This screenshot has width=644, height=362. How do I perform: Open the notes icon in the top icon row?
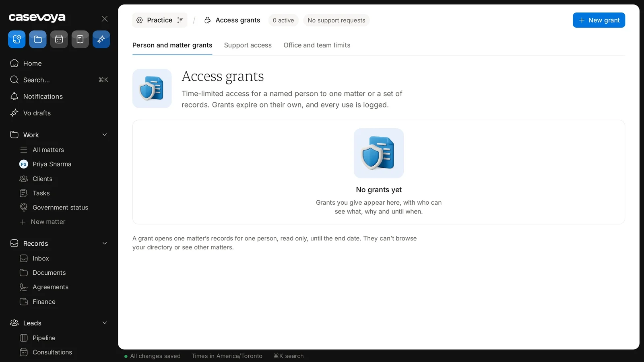[x=80, y=39]
